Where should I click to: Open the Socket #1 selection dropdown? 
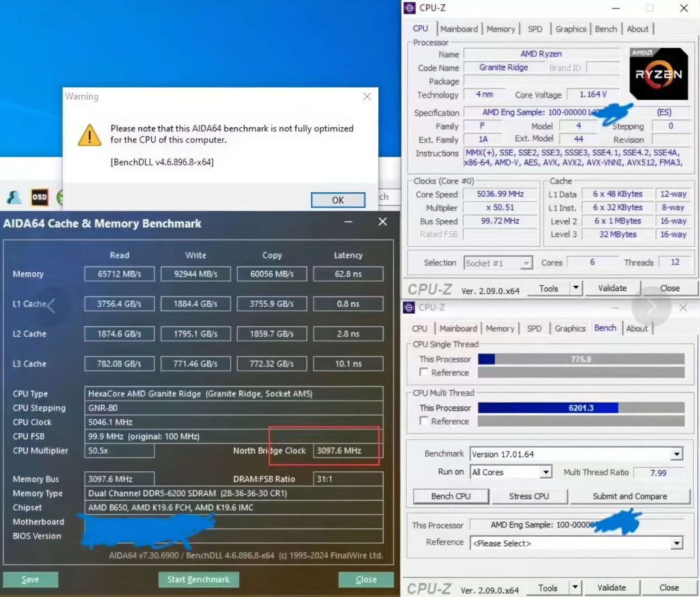526,263
